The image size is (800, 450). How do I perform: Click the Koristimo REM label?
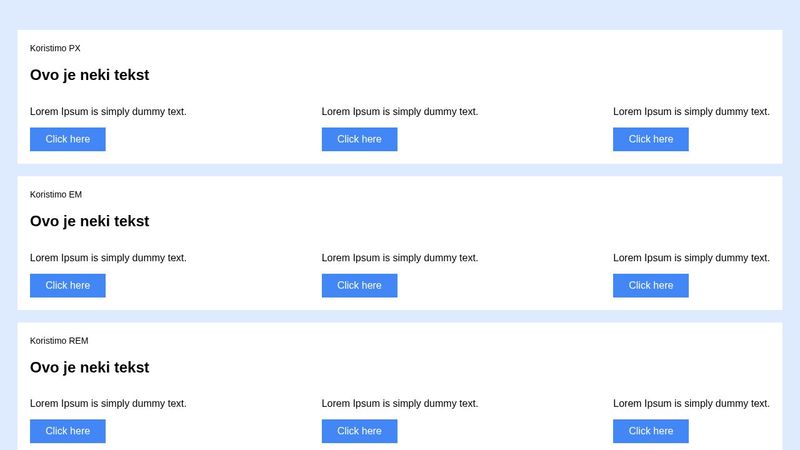pyautogui.click(x=59, y=340)
